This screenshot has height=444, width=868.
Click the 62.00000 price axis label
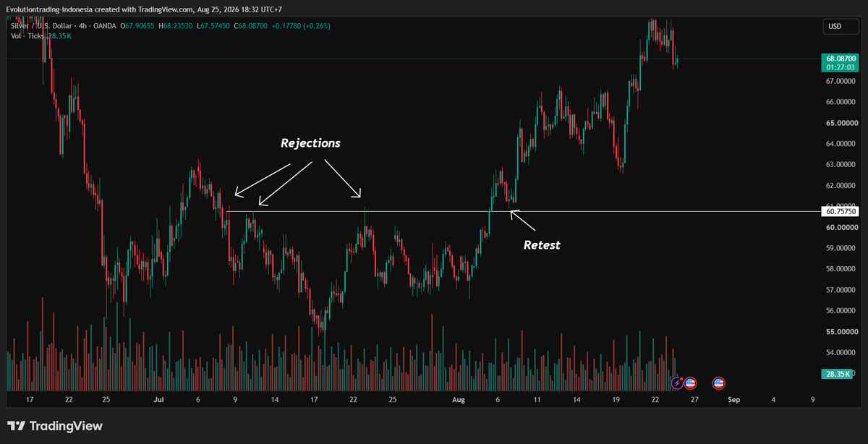[x=840, y=186]
